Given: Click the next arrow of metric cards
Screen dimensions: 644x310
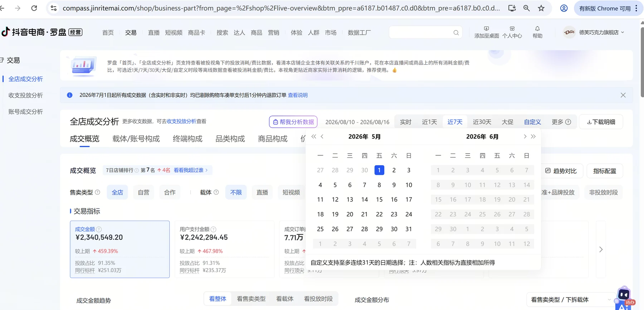Looking at the screenshot, I should click(x=601, y=250).
